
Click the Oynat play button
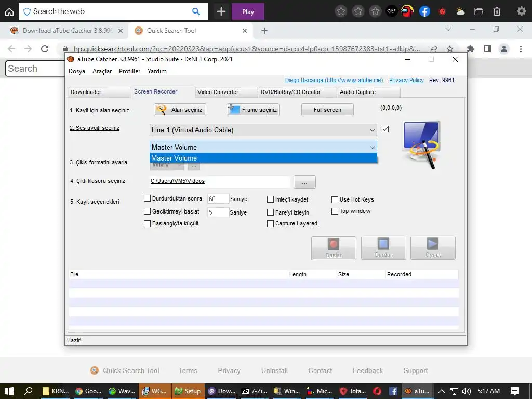coord(433,248)
